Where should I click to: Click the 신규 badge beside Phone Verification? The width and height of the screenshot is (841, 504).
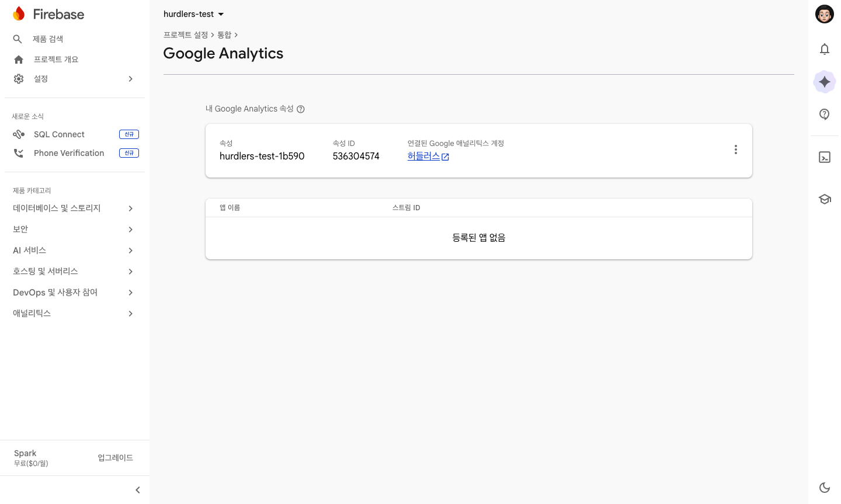pyautogui.click(x=129, y=153)
